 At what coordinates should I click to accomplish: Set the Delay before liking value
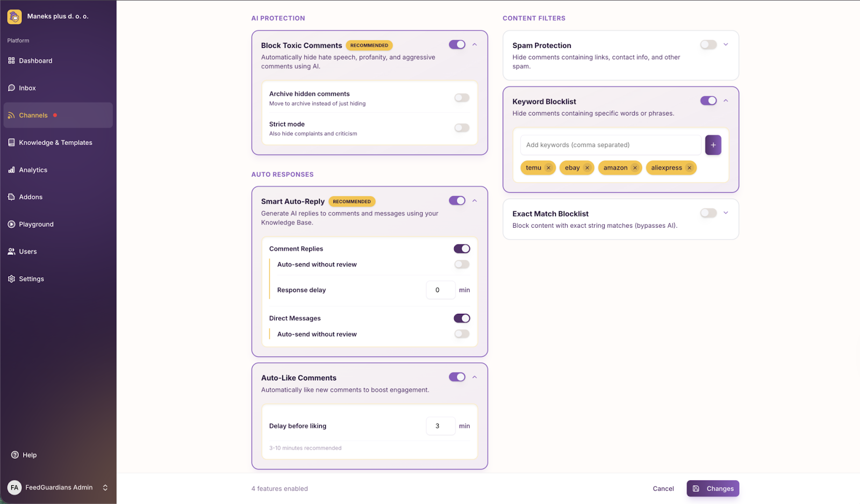440,426
